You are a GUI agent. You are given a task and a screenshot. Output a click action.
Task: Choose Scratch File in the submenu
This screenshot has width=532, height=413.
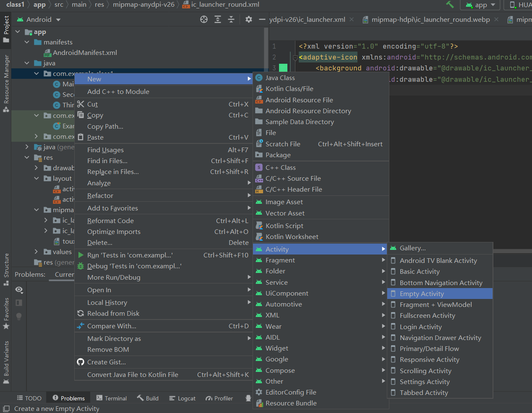(321, 144)
